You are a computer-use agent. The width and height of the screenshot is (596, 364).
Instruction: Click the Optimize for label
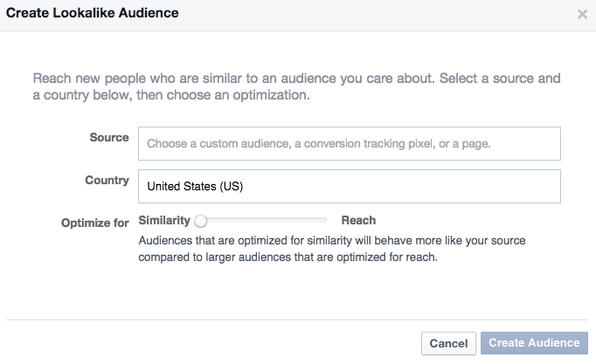coord(95,223)
